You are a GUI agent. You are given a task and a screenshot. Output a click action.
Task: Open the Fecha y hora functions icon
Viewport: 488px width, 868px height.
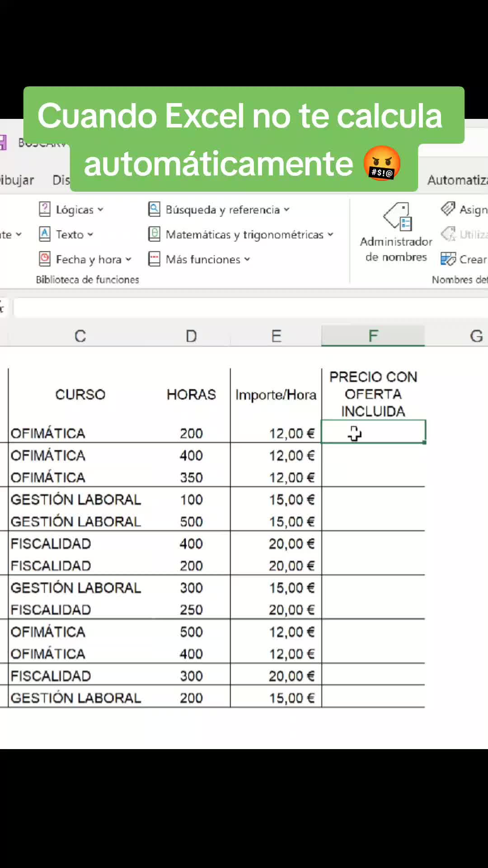[45, 259]
